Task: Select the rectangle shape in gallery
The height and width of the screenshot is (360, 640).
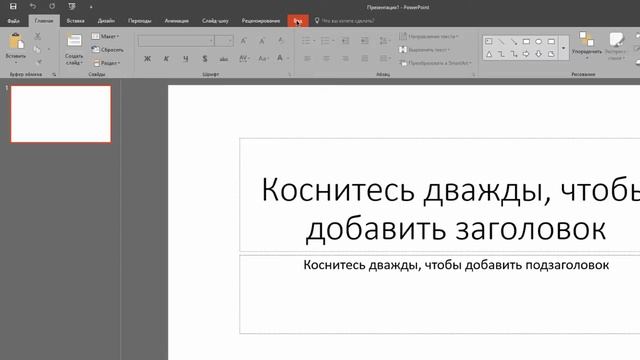Action: 526,41
